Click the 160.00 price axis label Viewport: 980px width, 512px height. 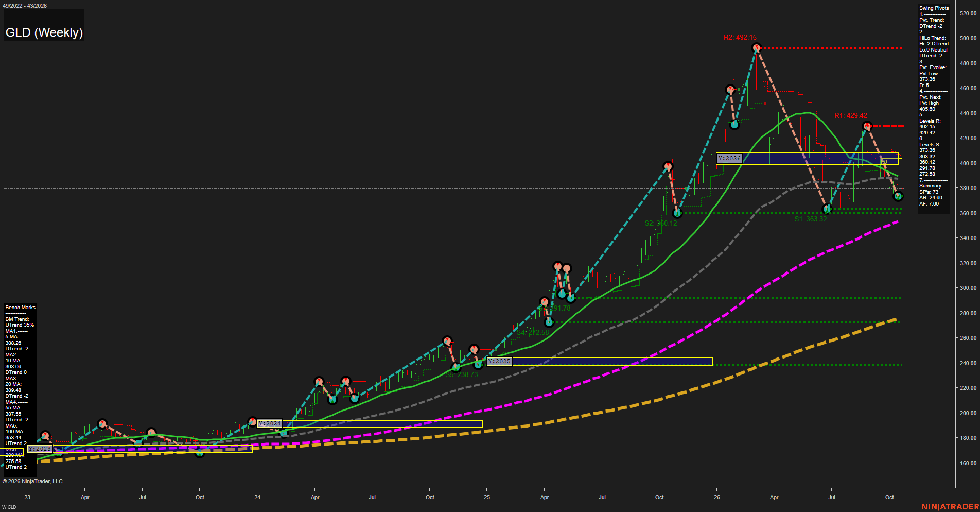coord(968,463)
